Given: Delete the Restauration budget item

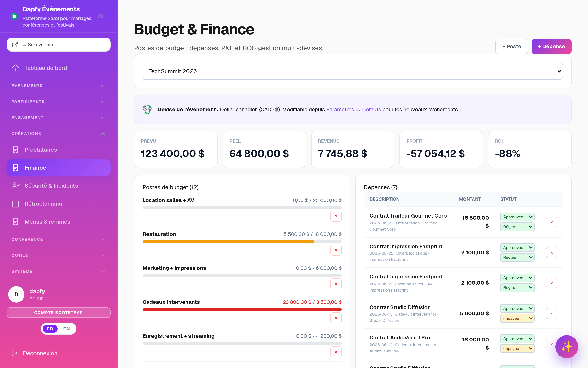Looking at the screenshot, I should [x=336, y=250].
